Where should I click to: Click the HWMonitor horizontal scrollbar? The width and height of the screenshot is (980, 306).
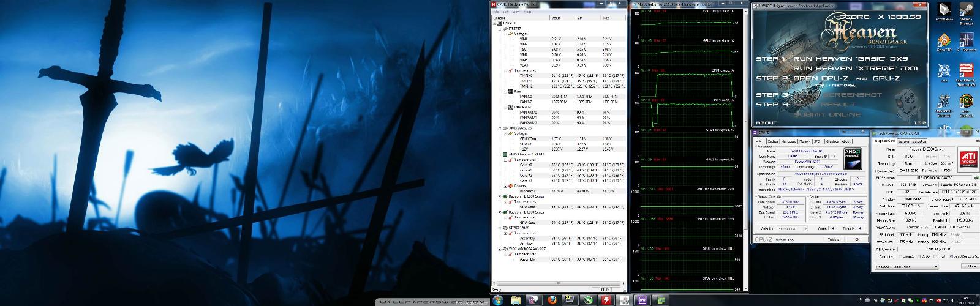559,283
